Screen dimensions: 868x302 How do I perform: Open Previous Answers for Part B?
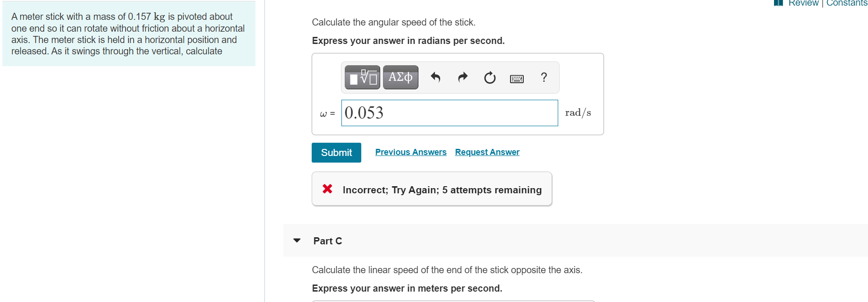click(410, 152)
